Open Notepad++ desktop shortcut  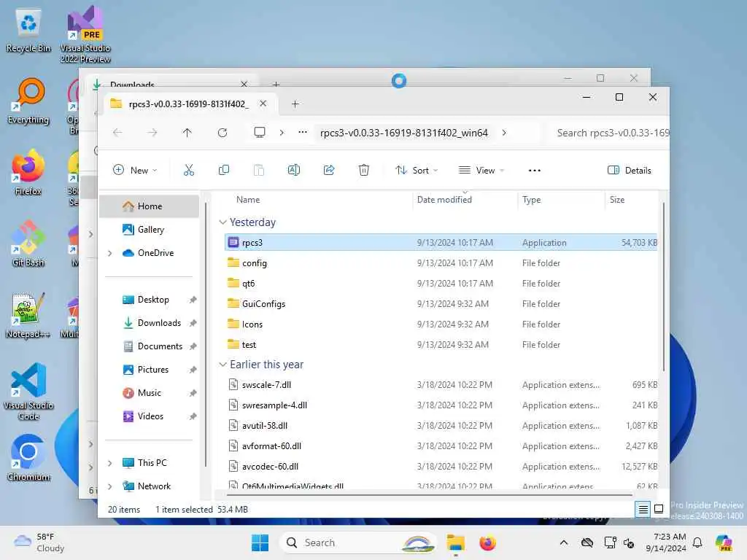(x=28, y=315)
